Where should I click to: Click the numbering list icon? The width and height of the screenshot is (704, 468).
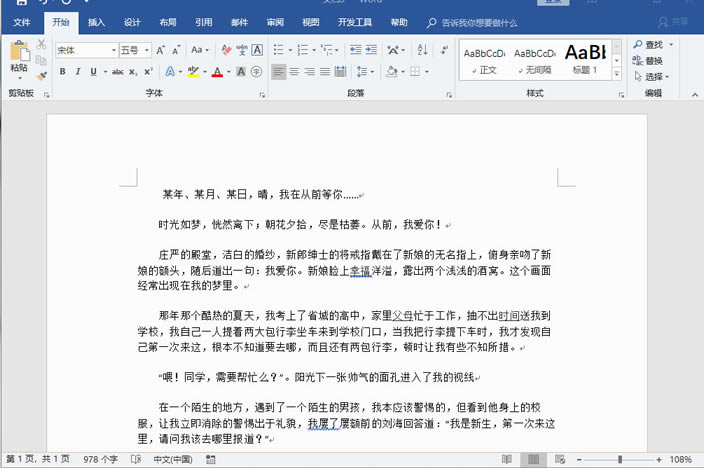coord(303,50)
